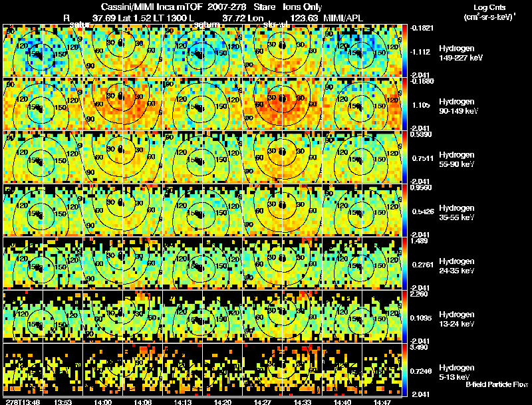Click the 1.489 color scale maximum value
The height and width of the screenshot is (405, 532).
(x=419, y=241)
